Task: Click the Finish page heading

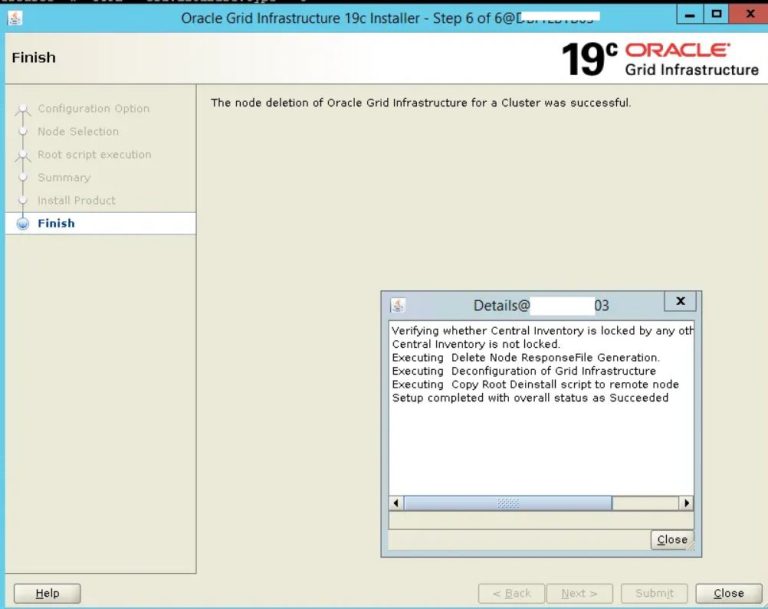Action: point(34,58)
